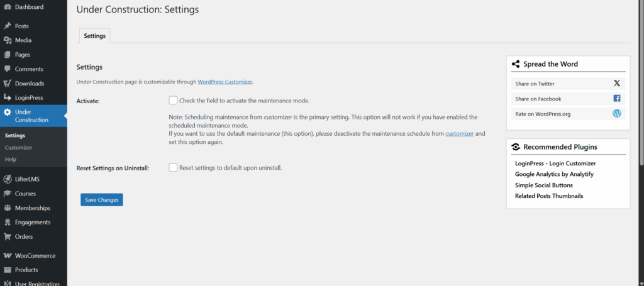The image size is (644, 286).
Task: Open the Settings tab
Action: 94,36
